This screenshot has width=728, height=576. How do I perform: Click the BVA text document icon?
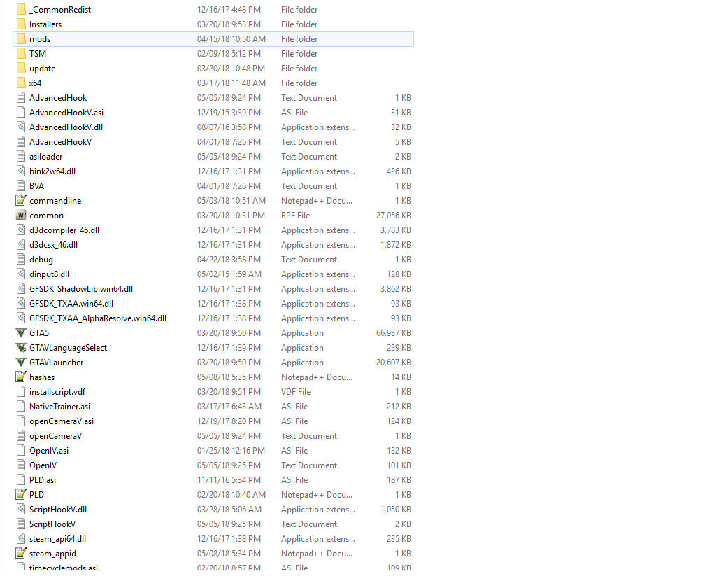21,186
